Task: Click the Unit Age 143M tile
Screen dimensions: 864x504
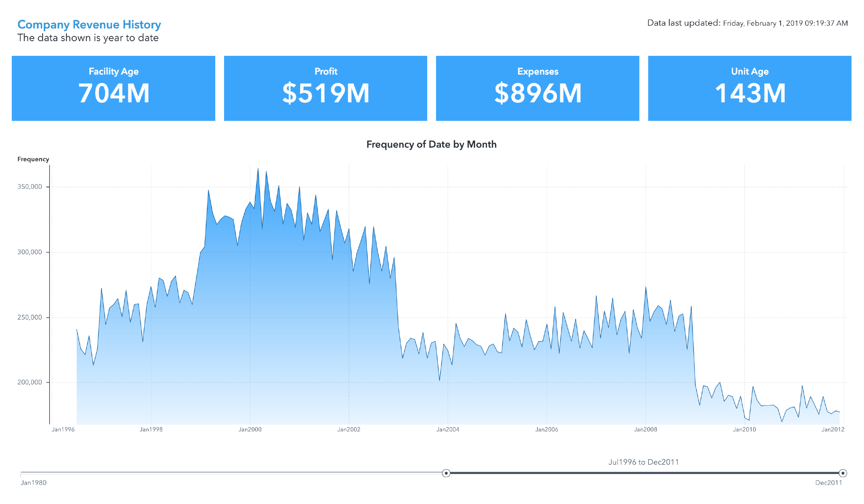Action: click(750, 88)
